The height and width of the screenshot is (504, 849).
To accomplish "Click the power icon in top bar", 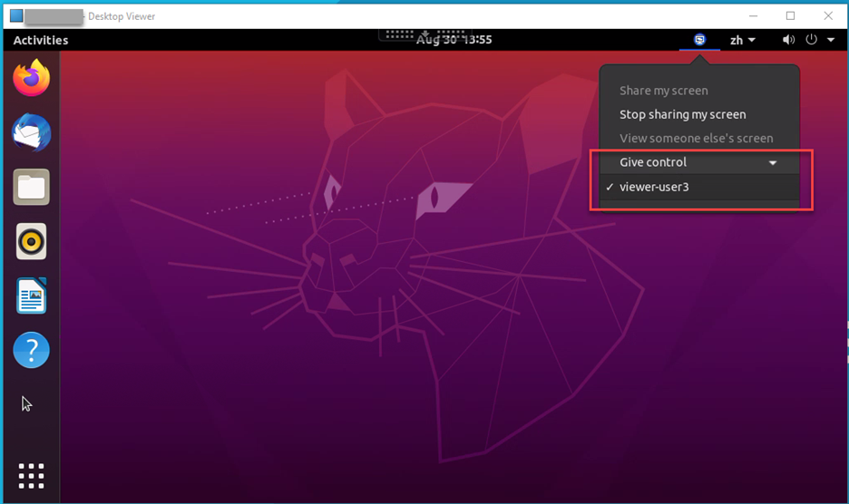I will coord(811,40).
